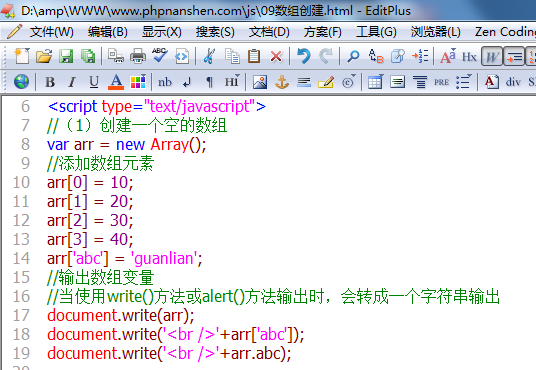Open the font size Aa dropdown
This screenshot has height=370, width=536.
(x=448, y=56)
